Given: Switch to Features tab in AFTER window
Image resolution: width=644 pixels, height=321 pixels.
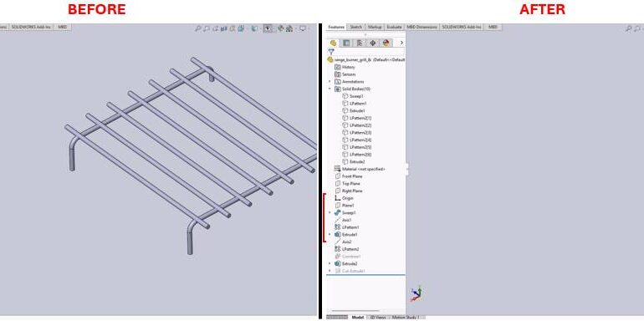Looking at the screenshot, I should tap(336, 27).
